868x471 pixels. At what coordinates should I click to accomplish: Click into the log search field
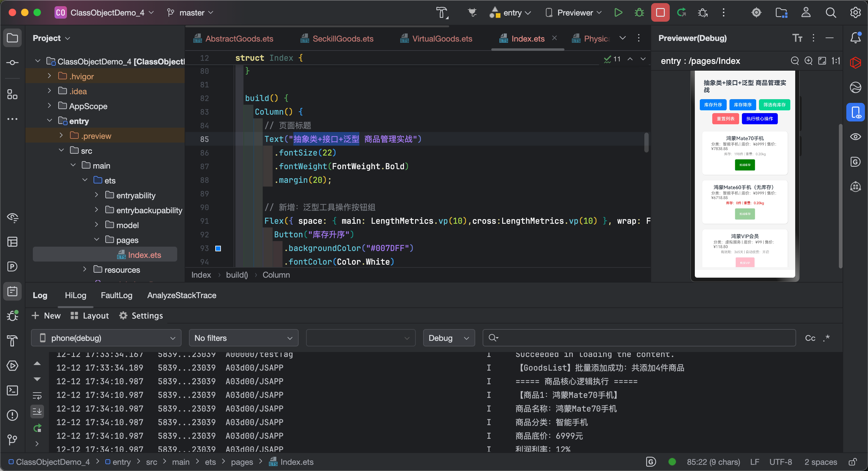pos(640,338)
